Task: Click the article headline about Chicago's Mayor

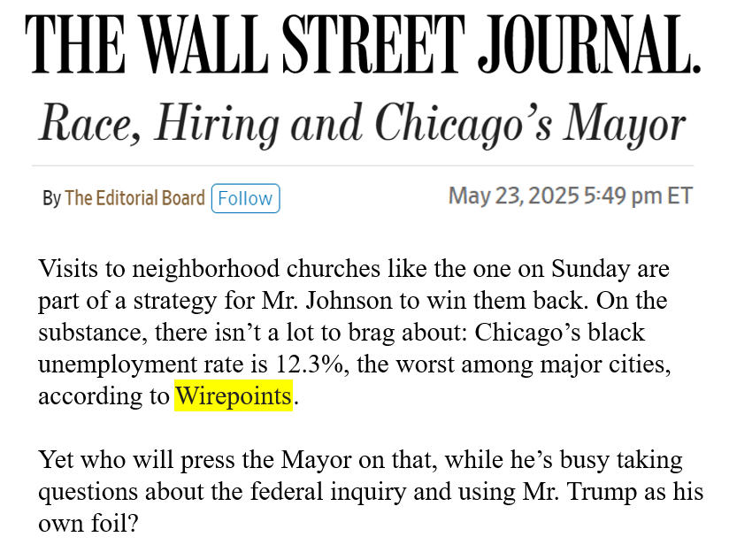Action: (362, 123)
